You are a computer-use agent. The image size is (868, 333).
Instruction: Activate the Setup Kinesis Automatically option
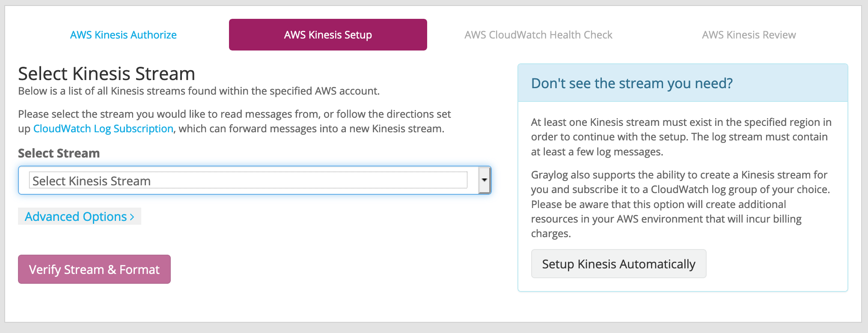pos(618,264)
